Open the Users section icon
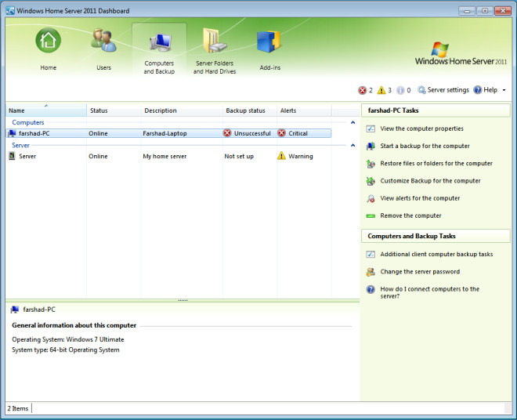The width and height of the screenshot is (517, 420). [103, 41]
